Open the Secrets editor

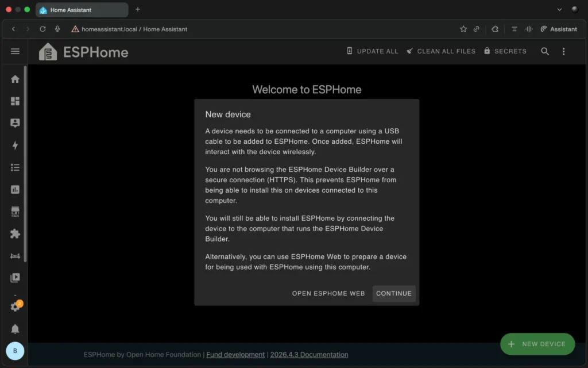click(505, 51)
